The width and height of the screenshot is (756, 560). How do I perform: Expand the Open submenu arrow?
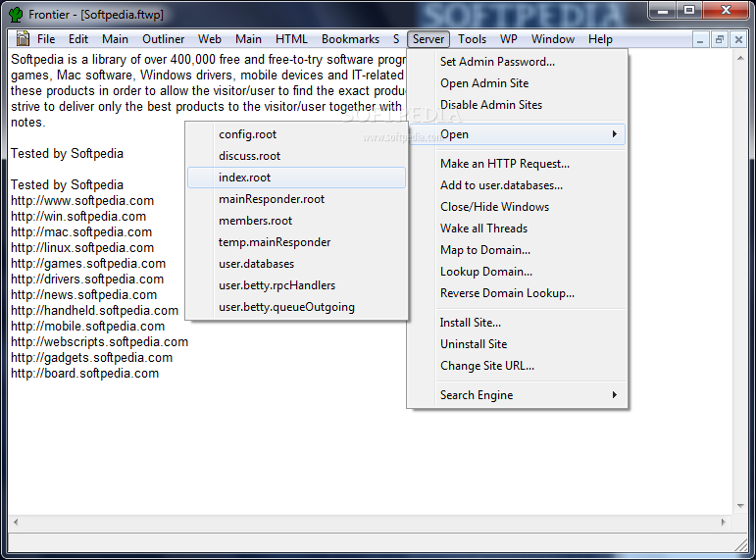pos(614,134)
